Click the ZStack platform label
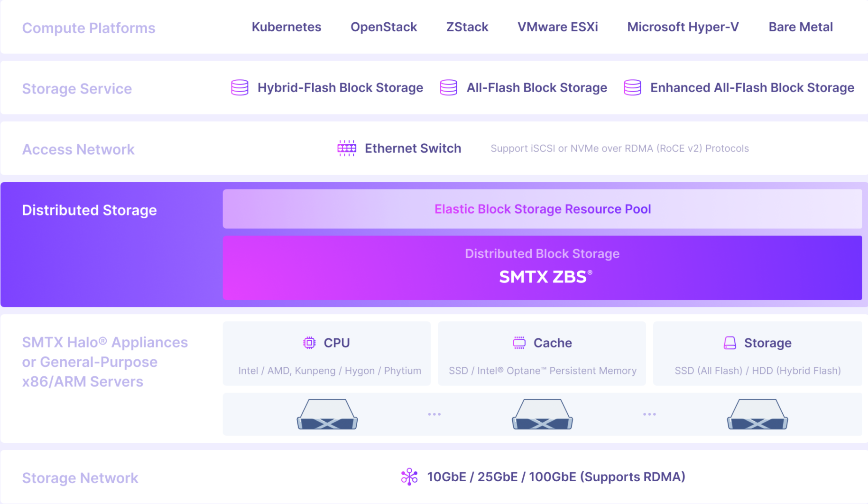This screenshot has height=504, width=868. click(467, 27)
